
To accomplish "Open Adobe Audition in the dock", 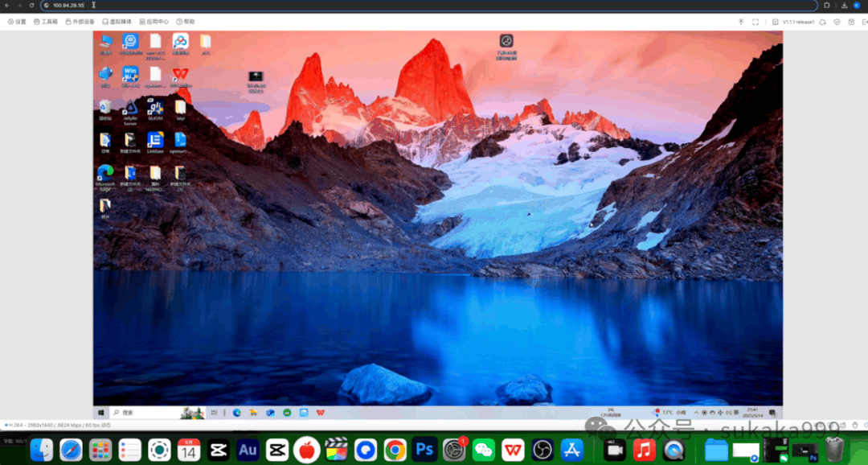I will click(x=248, y=450).
